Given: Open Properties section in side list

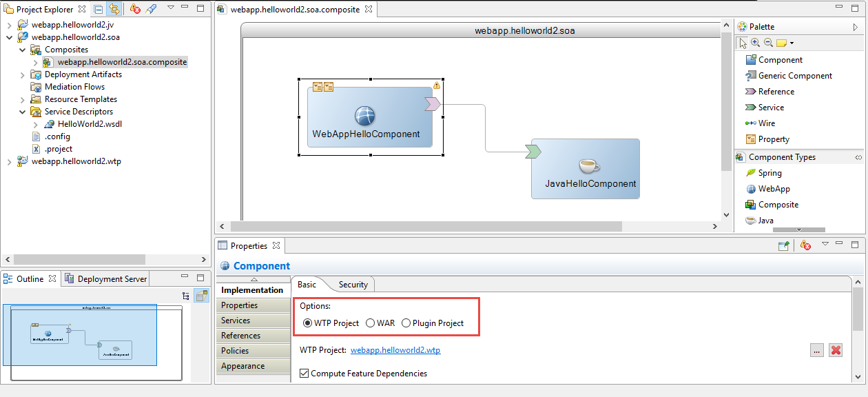Looking at the screenshot, I should tap(252, 305).
